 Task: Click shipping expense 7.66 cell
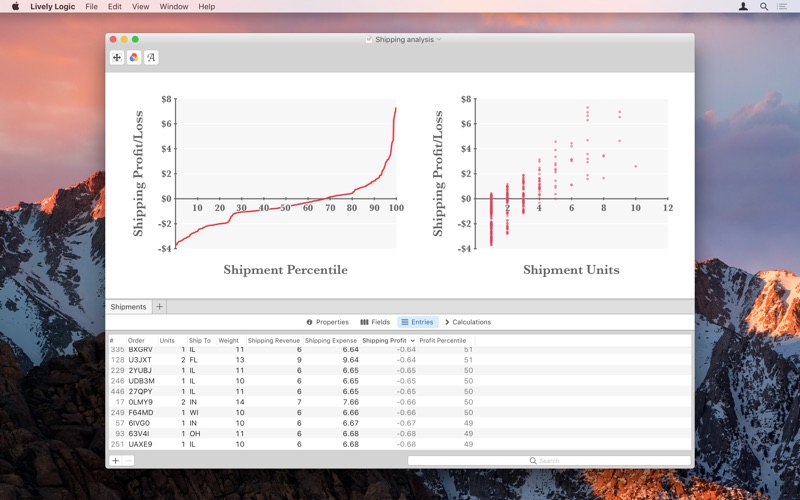[x=351, y=402]
